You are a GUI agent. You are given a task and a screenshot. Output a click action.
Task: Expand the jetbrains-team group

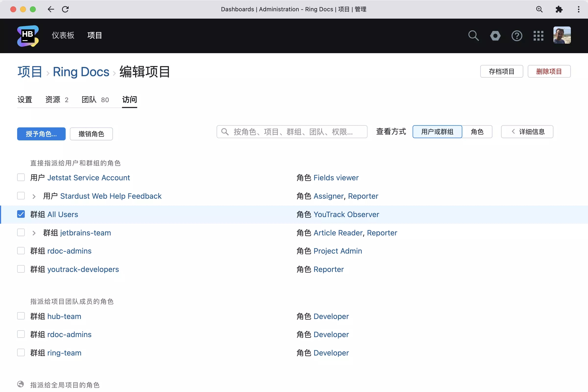pyautogui.click(x=34, y=233)
